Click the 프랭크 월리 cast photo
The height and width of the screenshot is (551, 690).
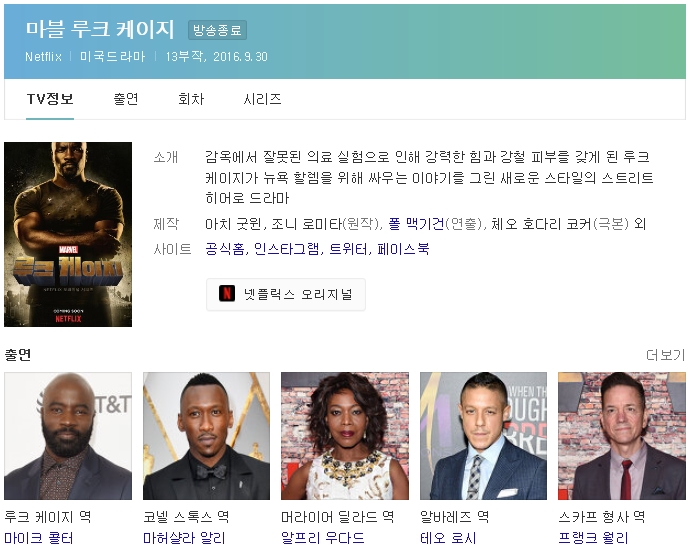point(621,436)
